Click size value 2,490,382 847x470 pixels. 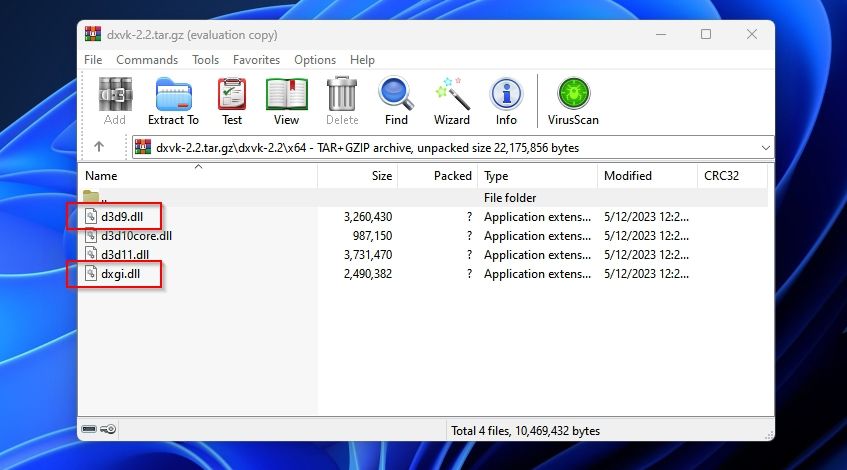tap(368, 274)
